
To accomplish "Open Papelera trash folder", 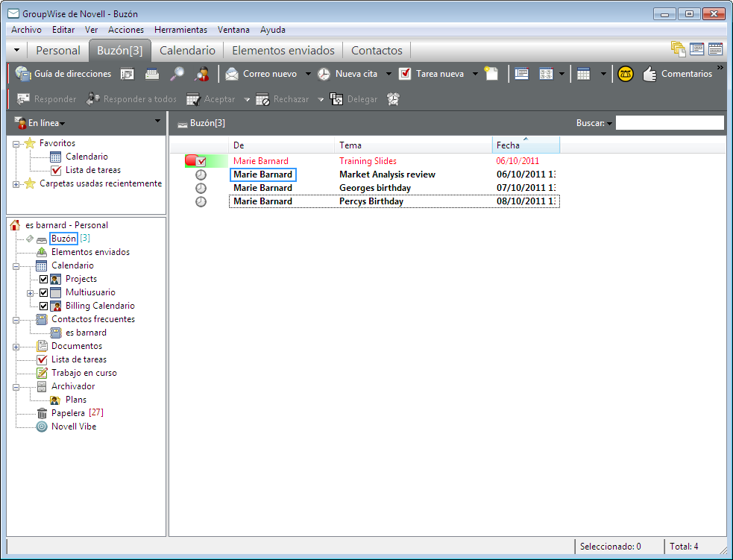I will 68,413.
